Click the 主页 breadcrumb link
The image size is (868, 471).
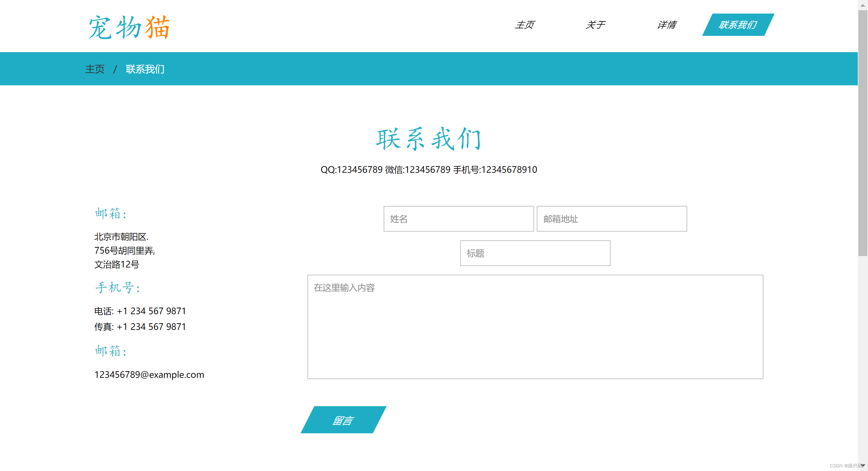[95, 69]
